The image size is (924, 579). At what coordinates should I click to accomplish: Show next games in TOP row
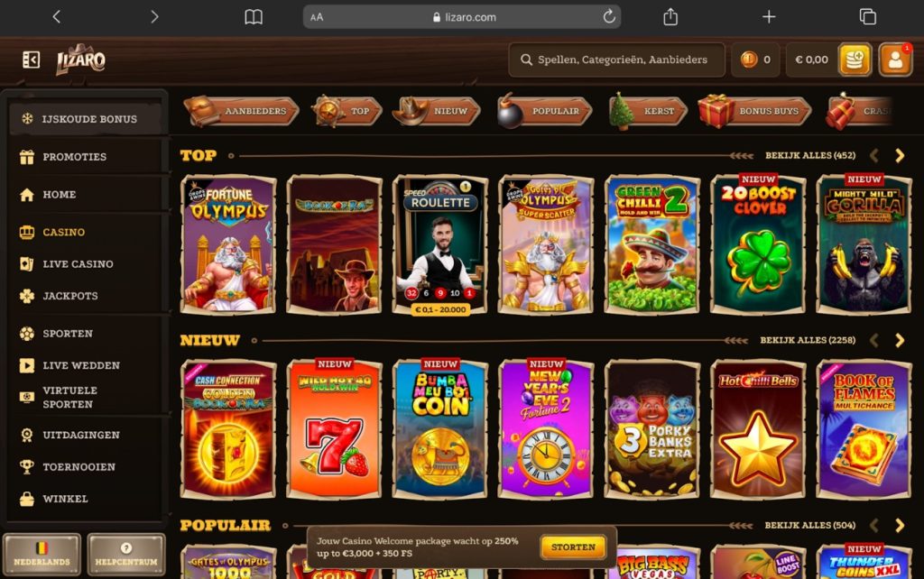tap(900, 155)
